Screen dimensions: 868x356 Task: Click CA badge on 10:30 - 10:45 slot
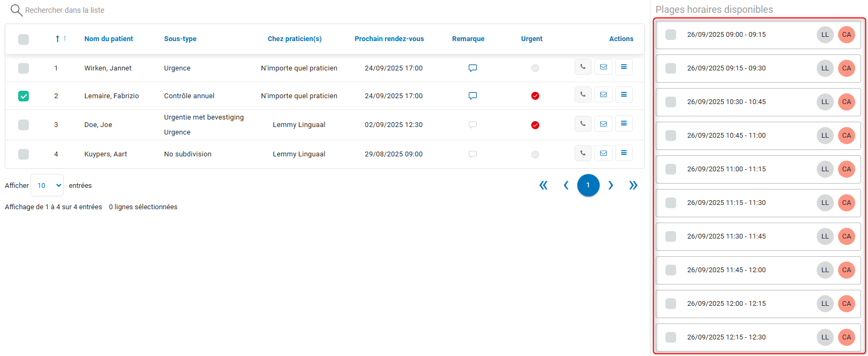(846, 102)
